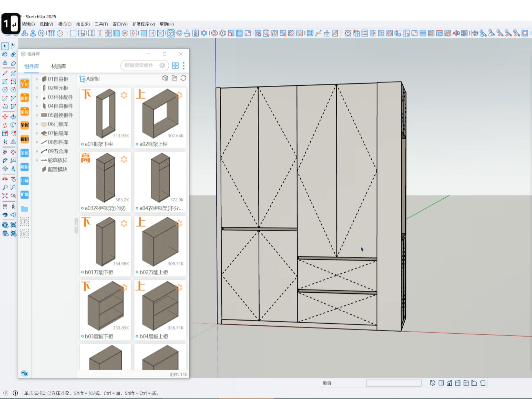Image resolution: width=532 pixels, height=399 pixels.
Task: Open the 扩展程序(x) menu
Action: click(144, 24)
